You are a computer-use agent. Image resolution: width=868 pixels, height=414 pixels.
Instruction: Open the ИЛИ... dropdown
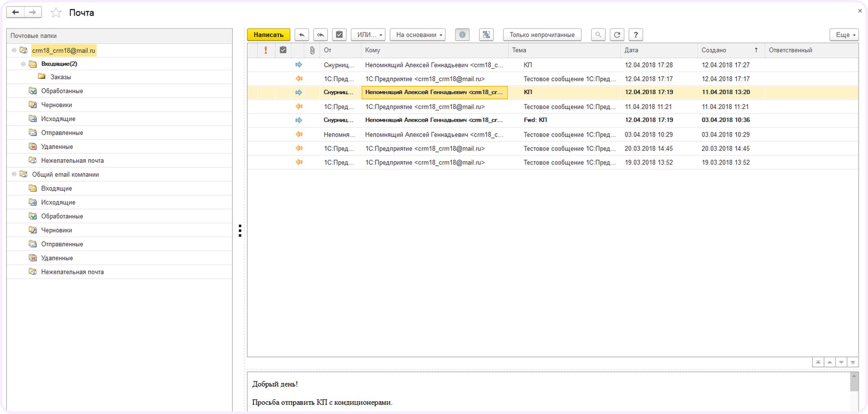click(368, 35)
